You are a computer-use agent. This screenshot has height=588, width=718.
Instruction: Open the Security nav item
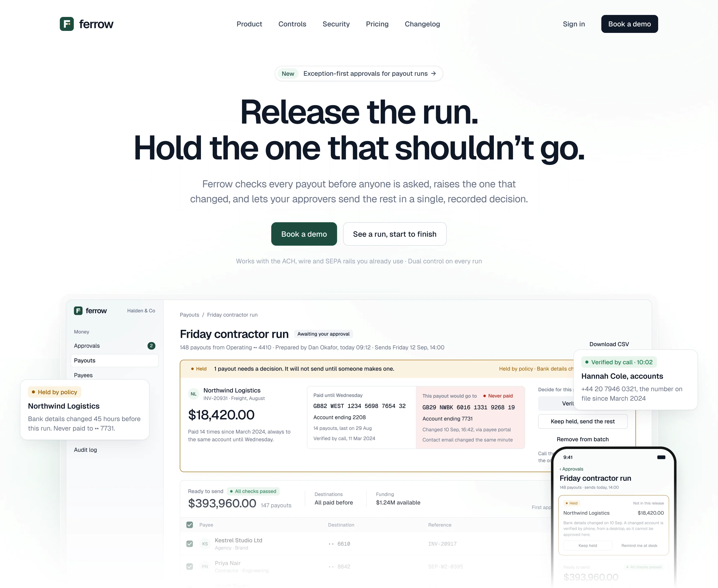[336, 24]
